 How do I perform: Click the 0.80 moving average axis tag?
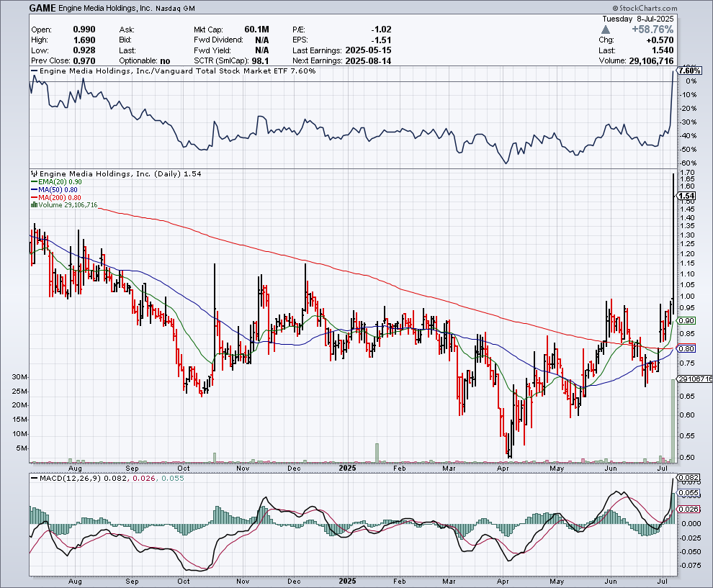click(686, 348)
